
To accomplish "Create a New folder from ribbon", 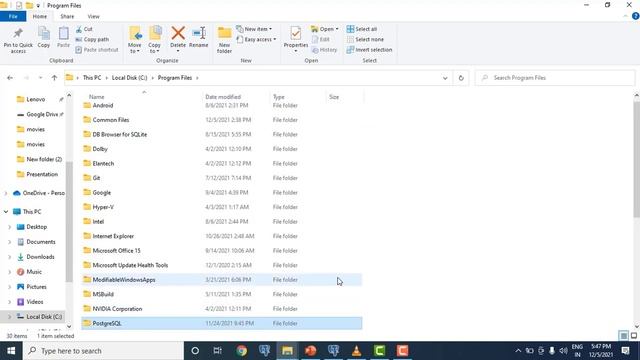I will pos(224,40).
